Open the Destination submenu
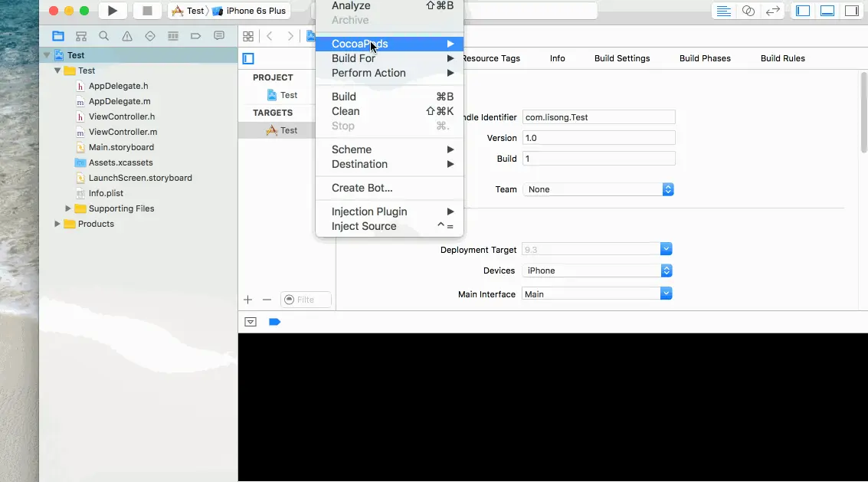This screenshot has height=482, width=868. pyautogui.click(x=389, y=164)
